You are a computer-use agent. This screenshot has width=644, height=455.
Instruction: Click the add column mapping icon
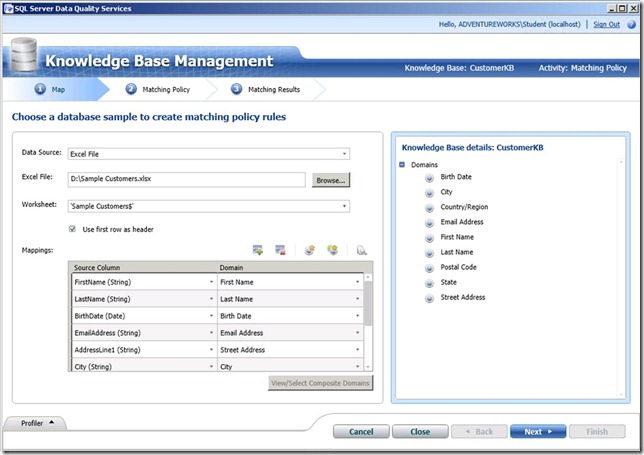[257, 249]
